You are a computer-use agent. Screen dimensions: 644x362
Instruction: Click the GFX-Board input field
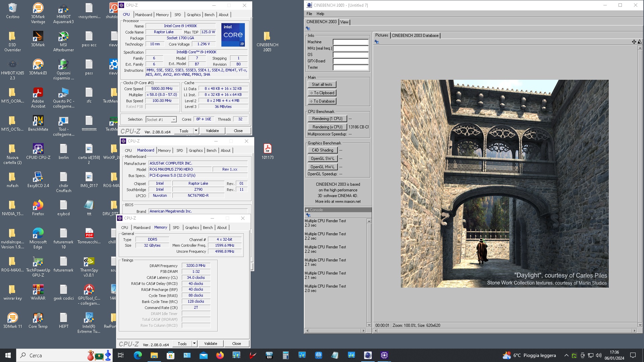(x=351, y=61)
